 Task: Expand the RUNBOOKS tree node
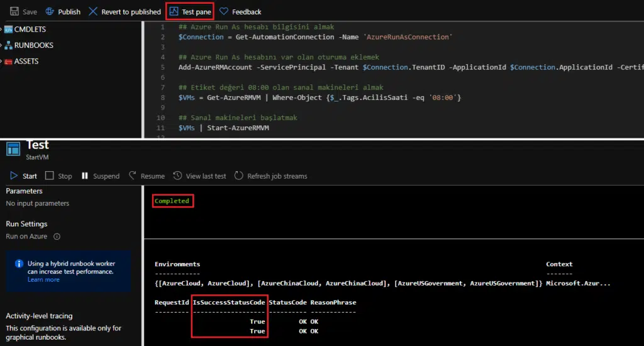coord(1,45)
